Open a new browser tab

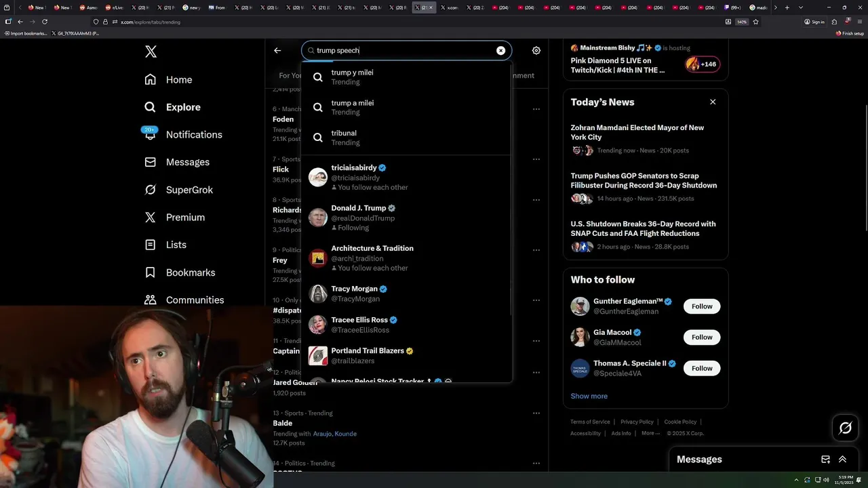coord(787,7)
